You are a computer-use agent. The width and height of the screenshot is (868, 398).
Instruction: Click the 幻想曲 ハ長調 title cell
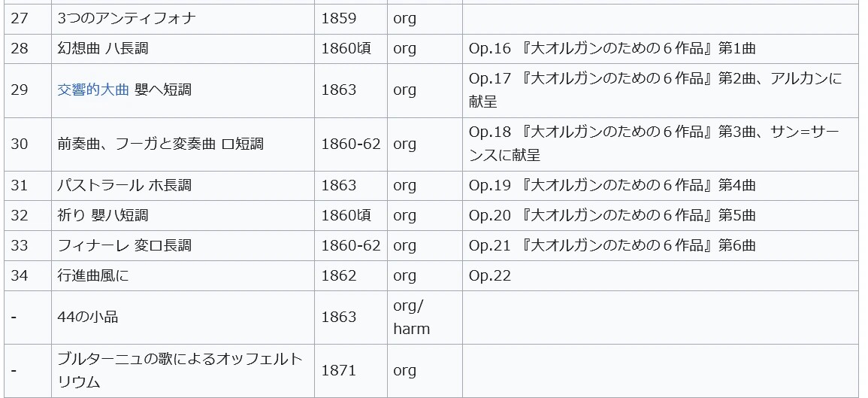tap(103, 49)
